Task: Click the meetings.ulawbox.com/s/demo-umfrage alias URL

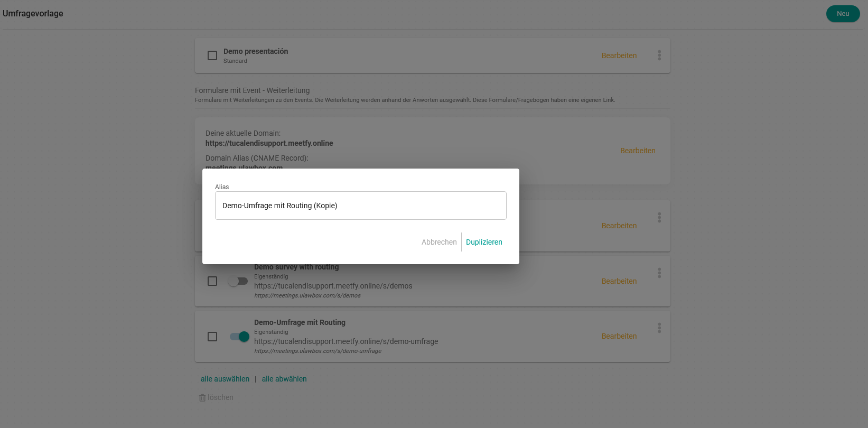Action: click(318, 351)
